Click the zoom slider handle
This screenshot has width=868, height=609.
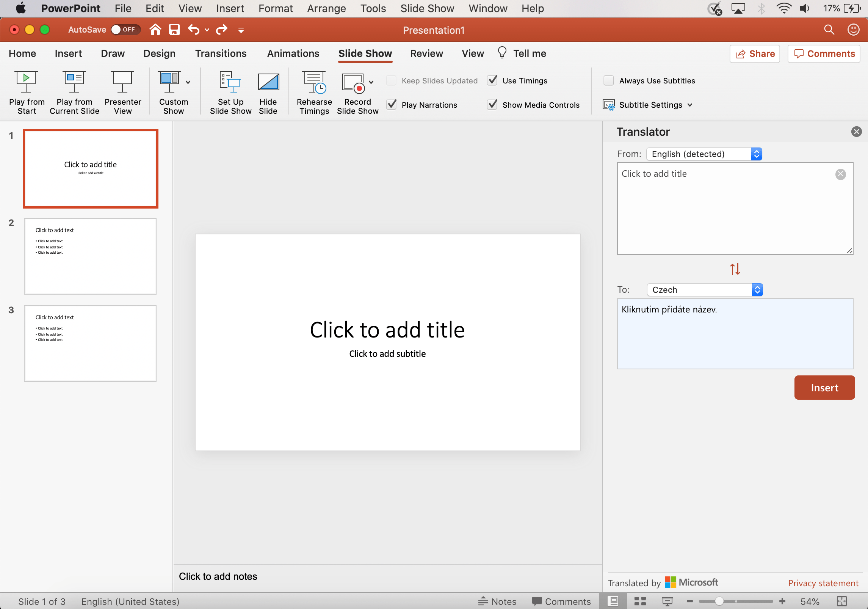719,601
